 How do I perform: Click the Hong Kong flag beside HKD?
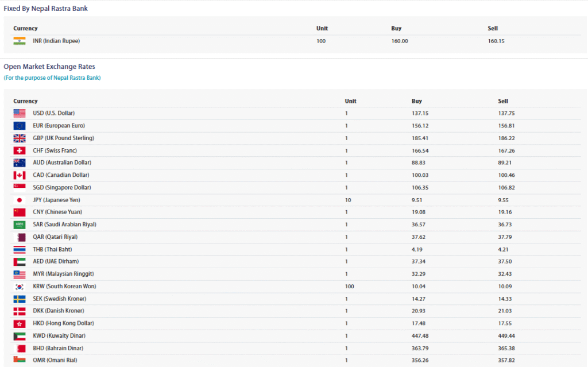20,323
